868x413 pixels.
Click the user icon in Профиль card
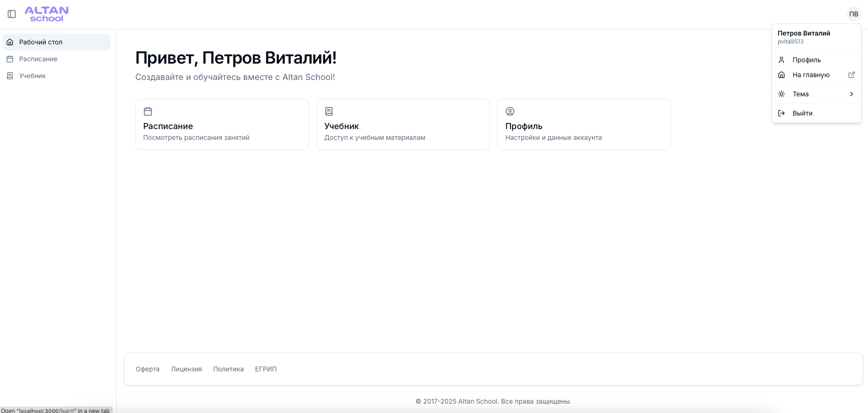tap(510, 111)
